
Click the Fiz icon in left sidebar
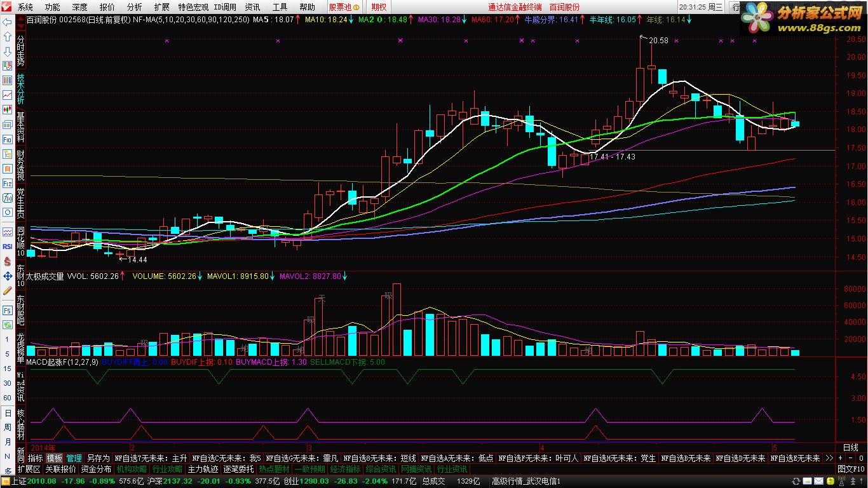click(8, 183)
